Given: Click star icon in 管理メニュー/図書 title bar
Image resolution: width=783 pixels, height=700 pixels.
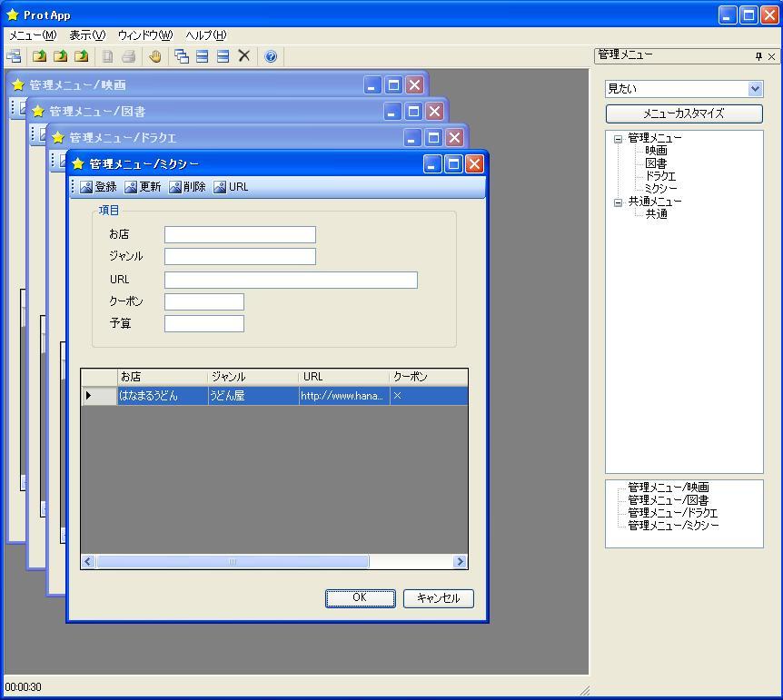Looking at the screenshot, I should coord(38,112).
